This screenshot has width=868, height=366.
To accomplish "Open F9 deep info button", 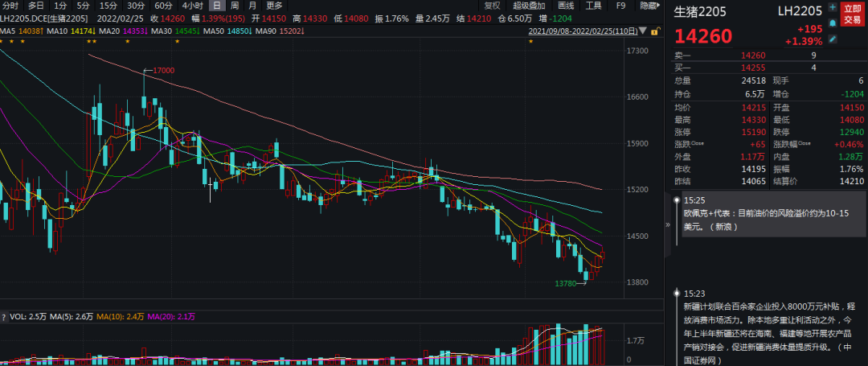I will pyautogui.click(x=620, y=6).
